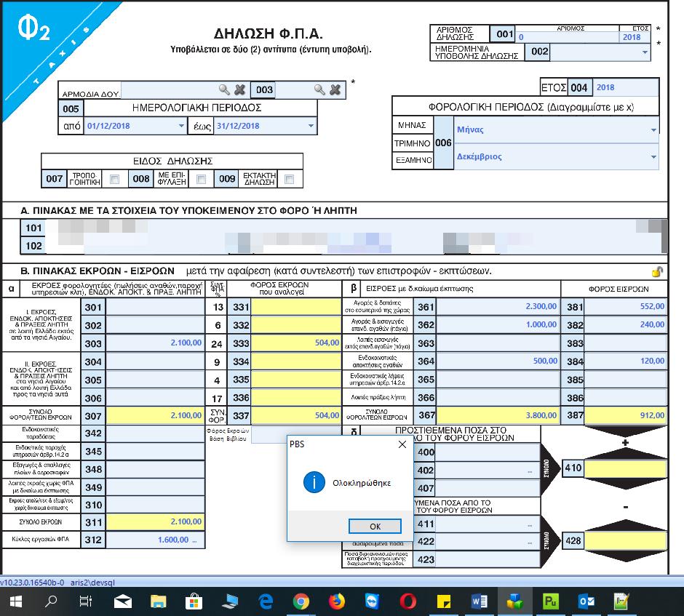Open the 002 submission date dropdown
Screen dimensions: 684x616
pyautogui.click(x=645, y=52)
